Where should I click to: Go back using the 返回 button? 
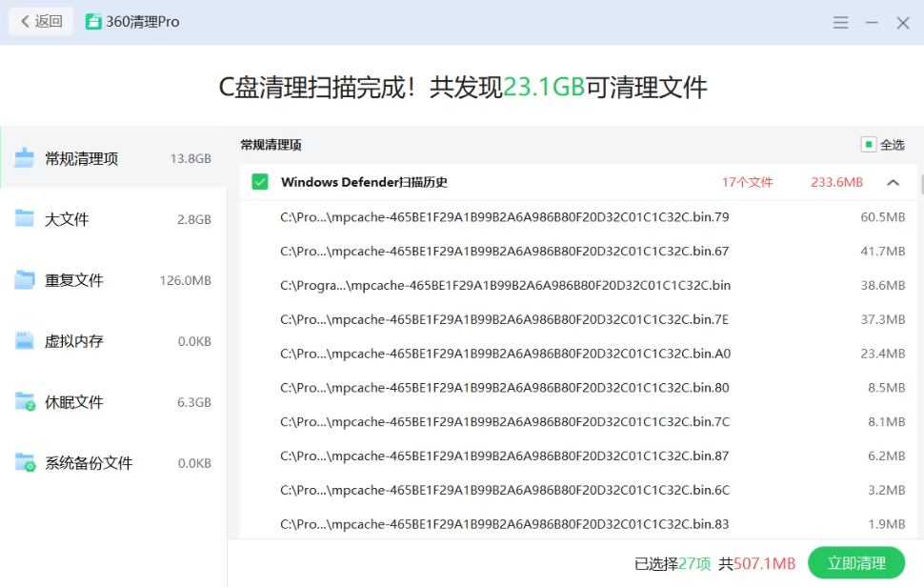(41, 22)
